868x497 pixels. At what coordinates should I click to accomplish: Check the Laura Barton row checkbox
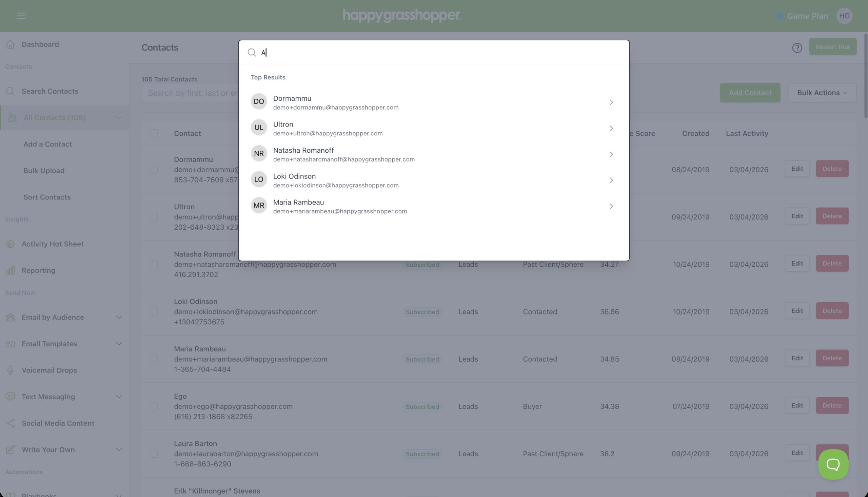coord(154,454)
